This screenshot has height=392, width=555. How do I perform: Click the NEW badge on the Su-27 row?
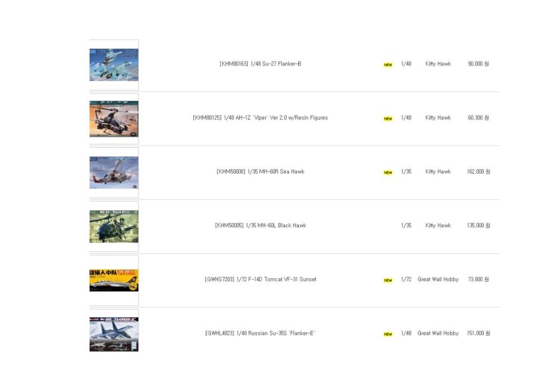pos(388,65)
